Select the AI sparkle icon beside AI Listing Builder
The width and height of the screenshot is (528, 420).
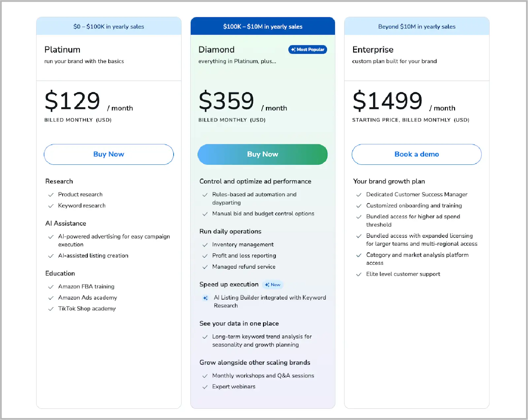point(205,297)
